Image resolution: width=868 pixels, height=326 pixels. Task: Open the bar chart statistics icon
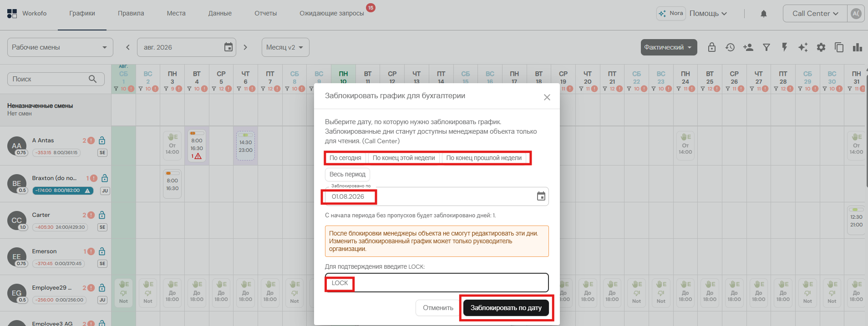tap(858, 47)
